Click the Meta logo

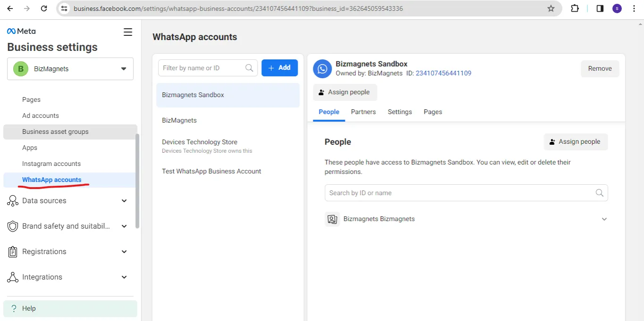[21, 31]
